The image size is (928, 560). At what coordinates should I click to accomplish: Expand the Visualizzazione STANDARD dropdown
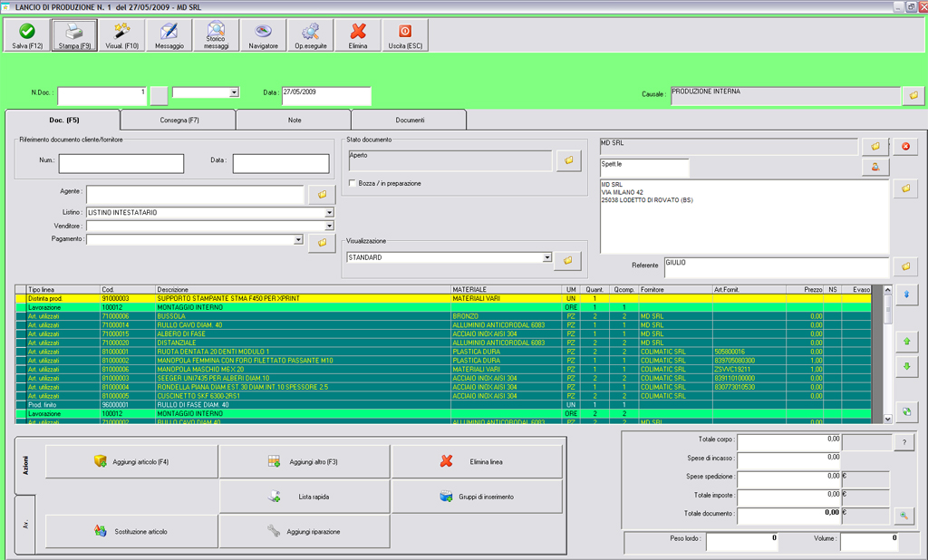click(x=546, y=257)
